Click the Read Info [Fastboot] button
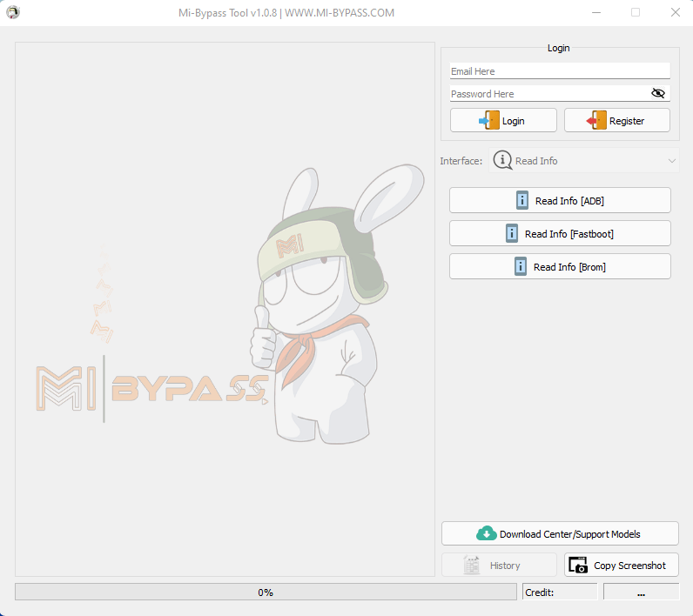Image resolution: width=693 pixels, height=616 pixels. 560,233
